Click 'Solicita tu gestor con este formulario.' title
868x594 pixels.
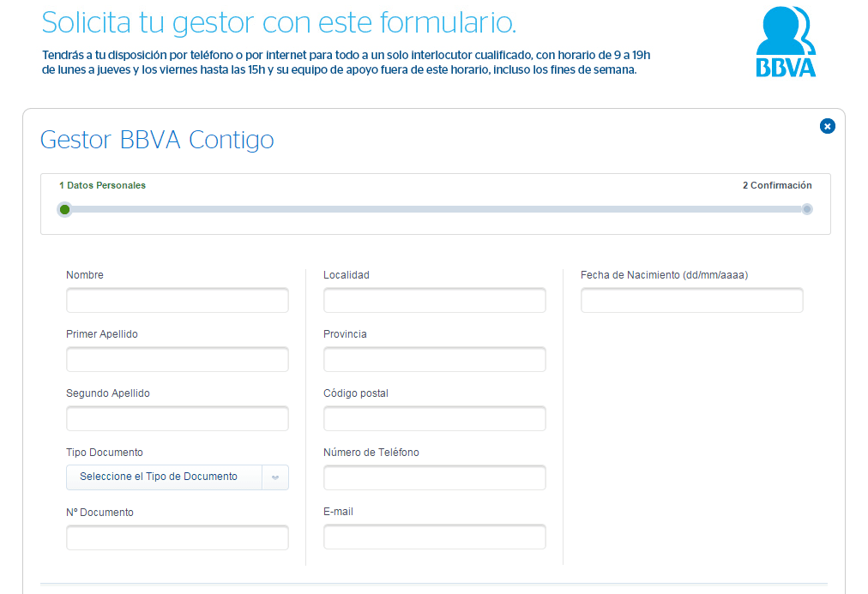coord(279,23)
